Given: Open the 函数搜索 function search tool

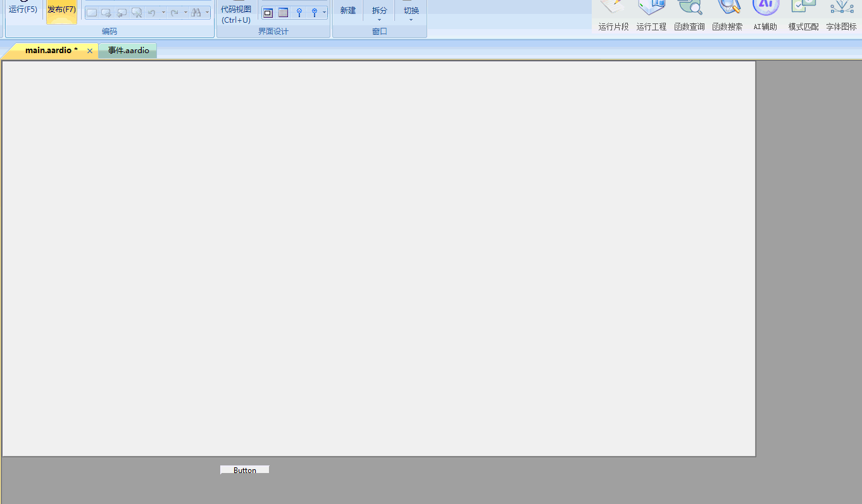Looking at the screenshot, I should tap(727, 16).
